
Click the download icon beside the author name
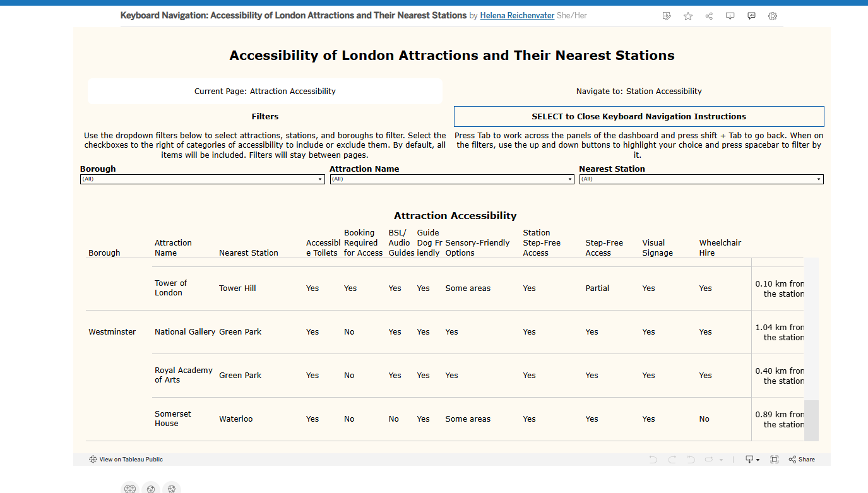coord(730,16)
